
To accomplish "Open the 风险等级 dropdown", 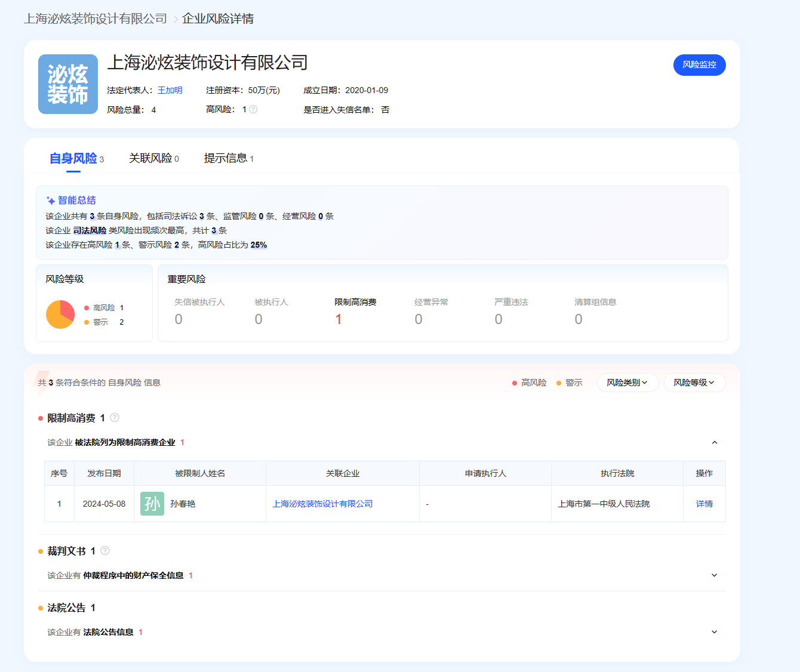I will [x=694, y=383].
